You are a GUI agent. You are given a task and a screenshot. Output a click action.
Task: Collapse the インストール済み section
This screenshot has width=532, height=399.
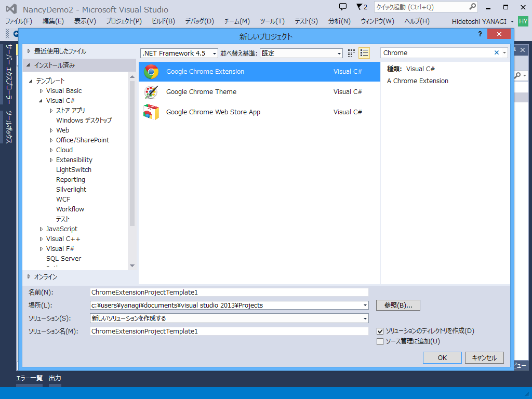tap(28, 65)
